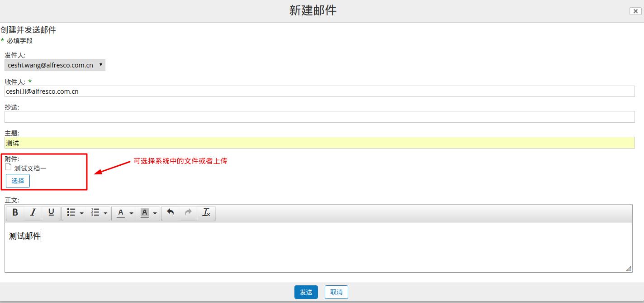Insert a numbered list

(95, 212)
